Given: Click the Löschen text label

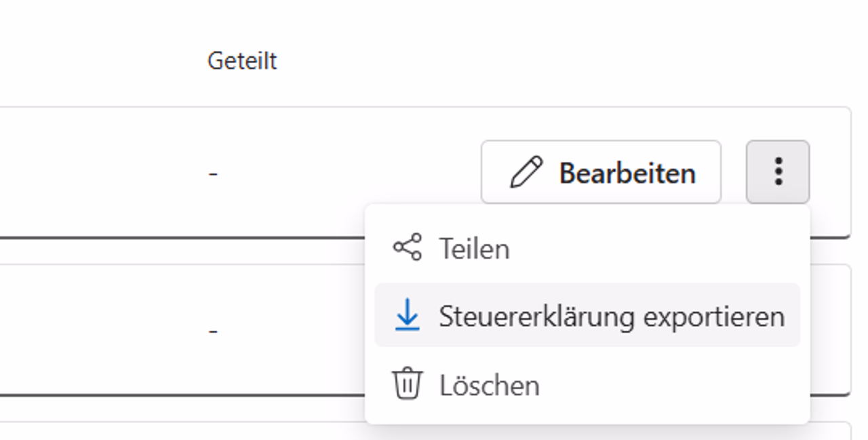Looking at the screenshot, I should [489, 386].
